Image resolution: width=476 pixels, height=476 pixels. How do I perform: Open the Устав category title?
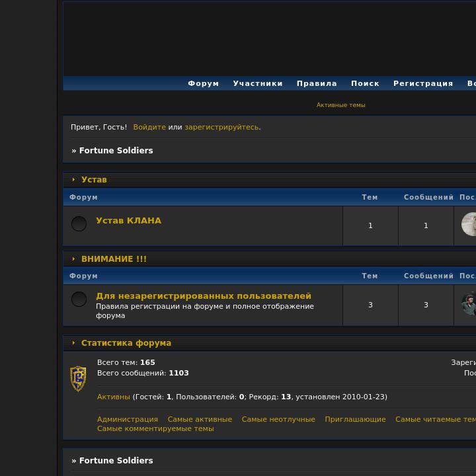94,179
